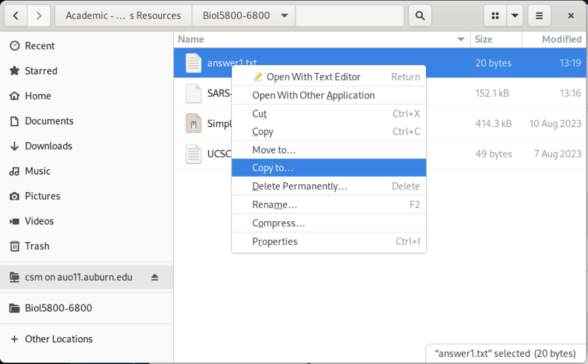
Task: Click the Simpl archive file icon
Action: coord(193,123)
